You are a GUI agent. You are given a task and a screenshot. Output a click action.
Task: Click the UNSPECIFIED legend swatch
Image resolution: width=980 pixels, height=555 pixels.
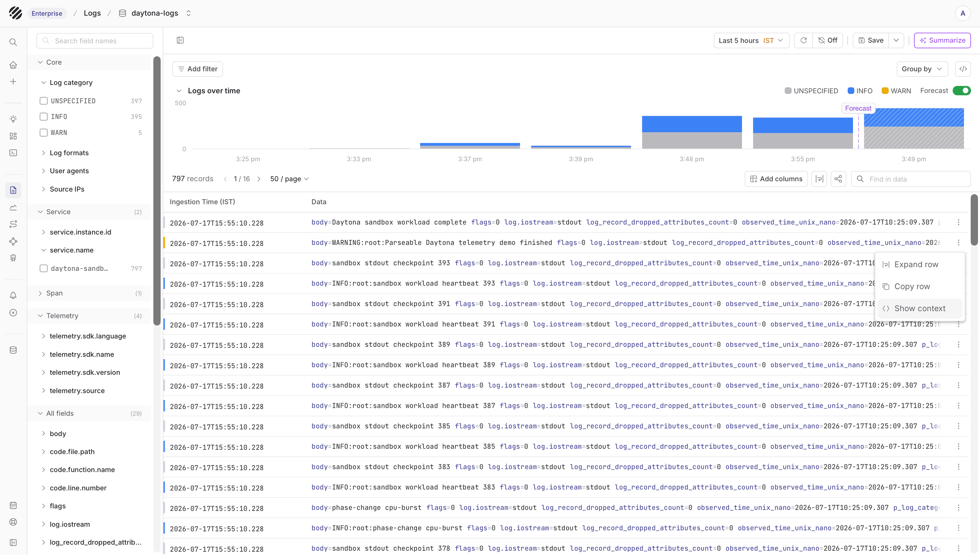pos(788,91)
